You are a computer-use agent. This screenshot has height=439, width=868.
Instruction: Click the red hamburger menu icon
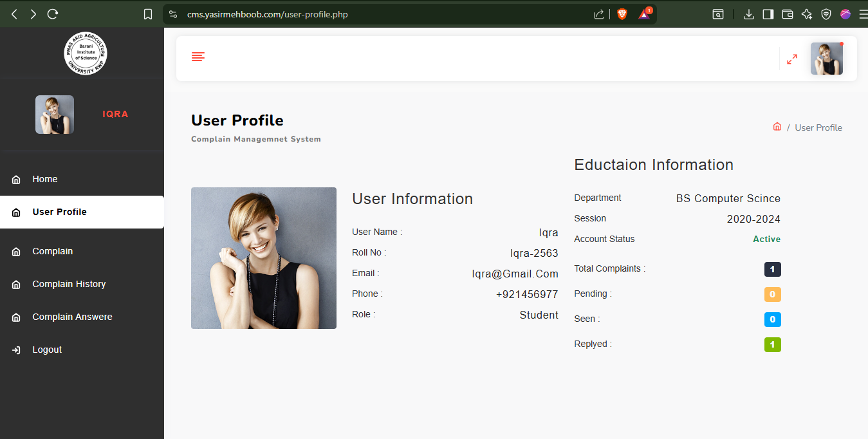pos(198,57)
